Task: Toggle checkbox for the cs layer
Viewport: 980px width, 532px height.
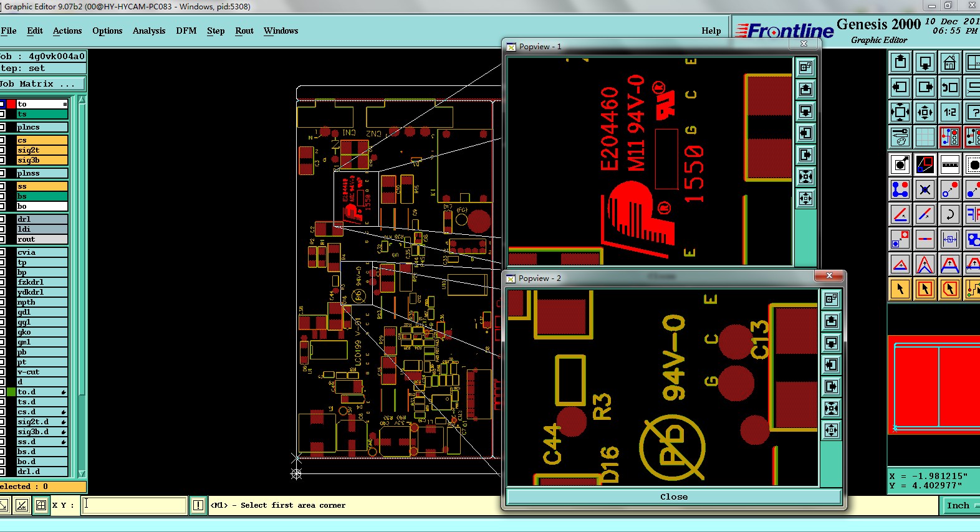Action: point(2,140)
